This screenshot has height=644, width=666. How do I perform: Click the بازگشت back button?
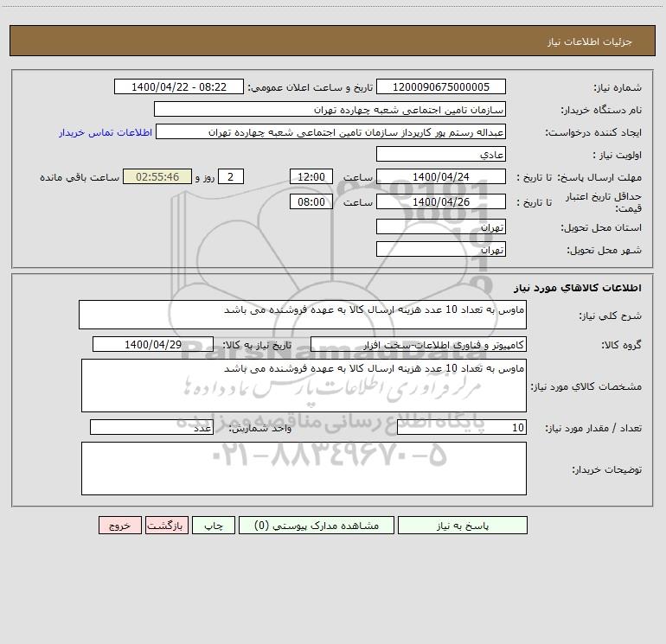[166, 526]
